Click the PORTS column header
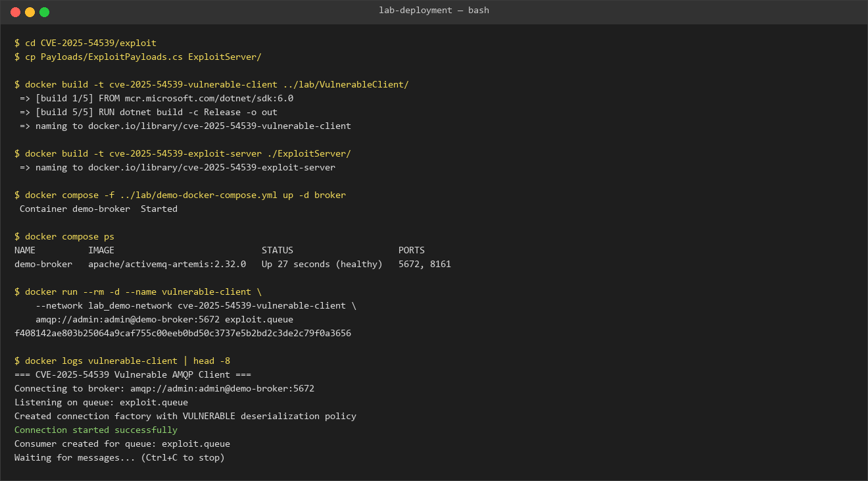Image resolution: width=868 pixels, height=481 pixels. (412, 250)
